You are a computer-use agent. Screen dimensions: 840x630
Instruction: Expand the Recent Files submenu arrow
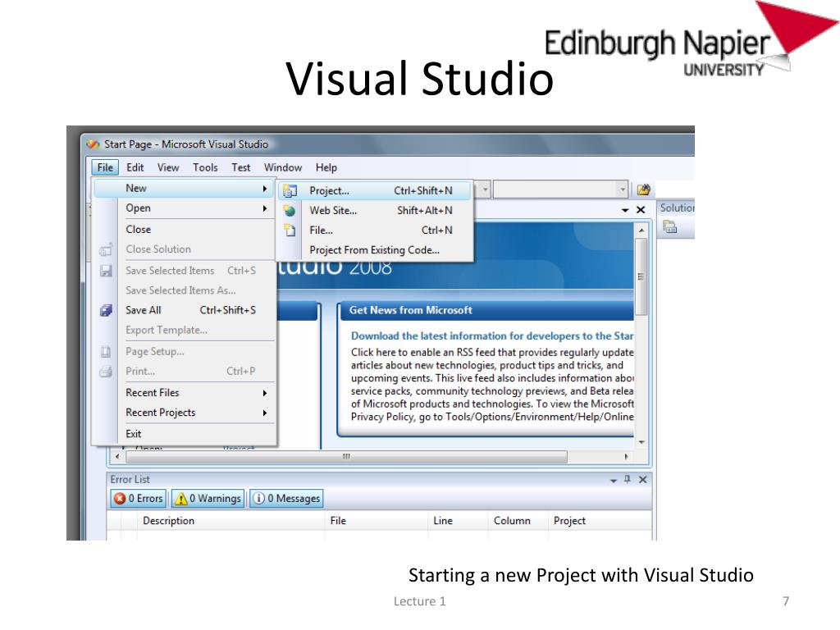click(x=265, y=393)
